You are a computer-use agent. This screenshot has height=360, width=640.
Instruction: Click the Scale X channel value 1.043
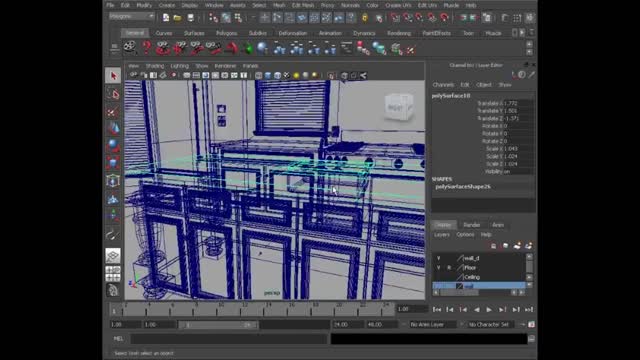[x=518, y=149]
